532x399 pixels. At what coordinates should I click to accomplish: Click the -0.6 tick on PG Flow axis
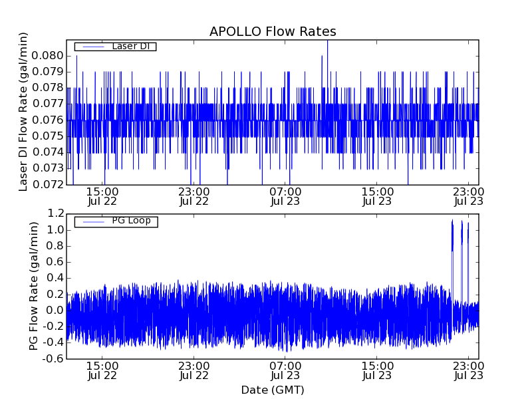[53, 358]
